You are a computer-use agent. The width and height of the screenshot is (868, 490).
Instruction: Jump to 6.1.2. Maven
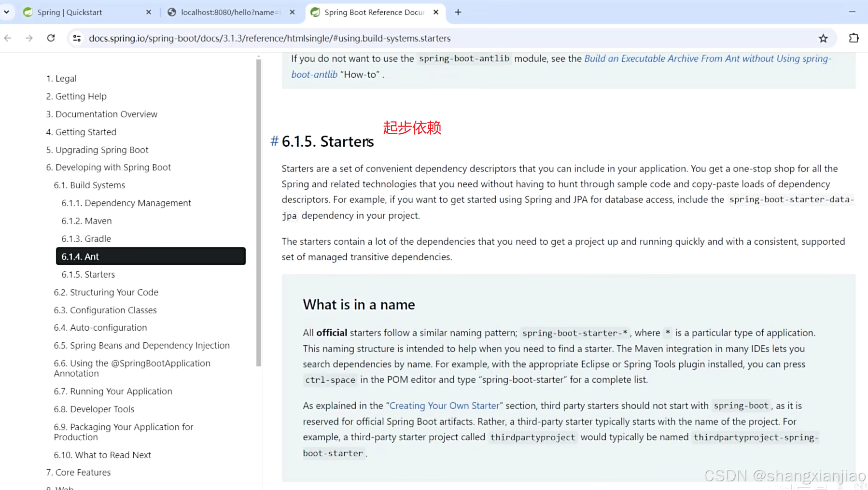(x=86, y=221)
